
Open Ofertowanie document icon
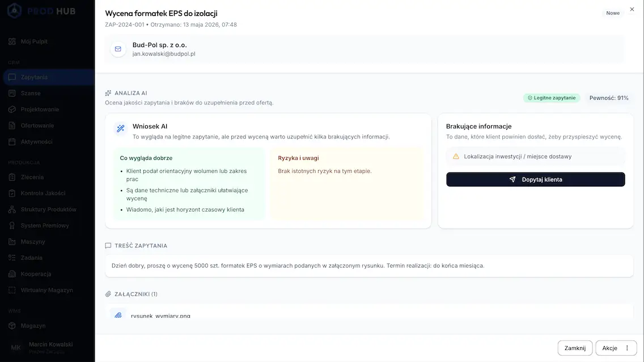(12, 125)
